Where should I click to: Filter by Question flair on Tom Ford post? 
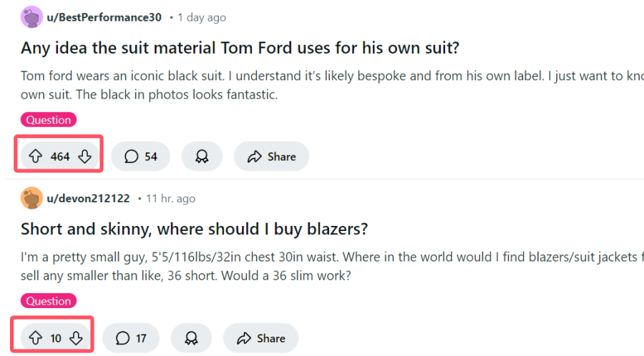pos(49,120)
